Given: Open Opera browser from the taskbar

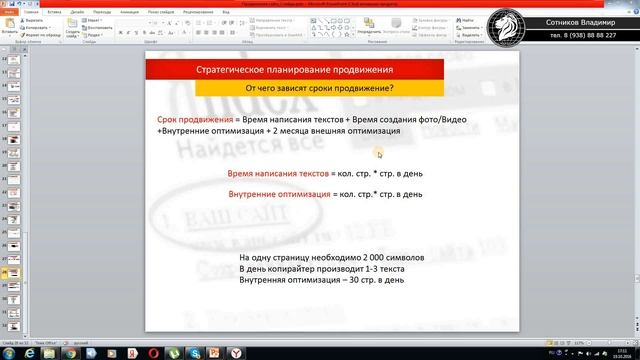Looking at the screenshot, I should click(x=153, y=353).
